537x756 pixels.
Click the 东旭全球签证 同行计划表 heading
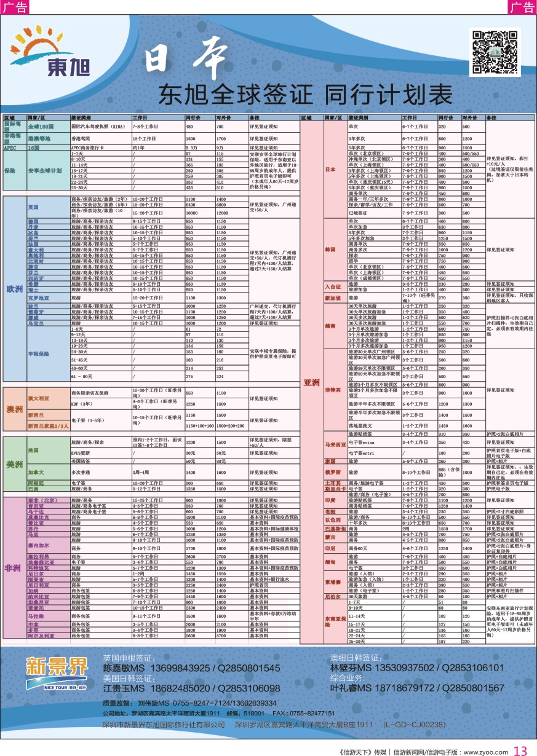[x=305, y=95]
